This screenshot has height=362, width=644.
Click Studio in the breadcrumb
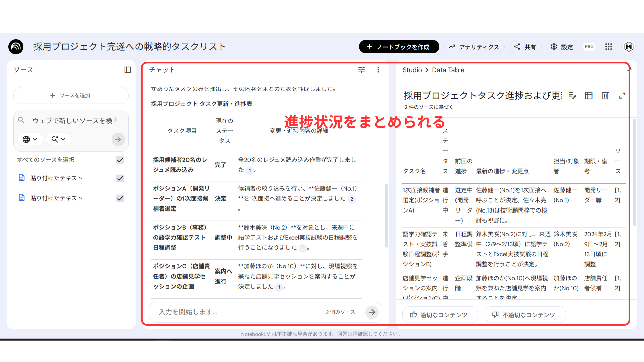coord(412,70)
